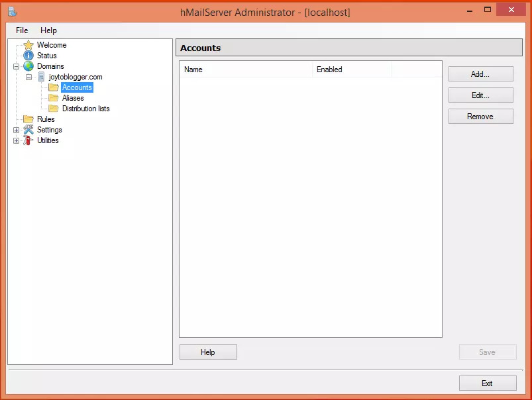Click the Settings tools icon

(x=28, y=130)
